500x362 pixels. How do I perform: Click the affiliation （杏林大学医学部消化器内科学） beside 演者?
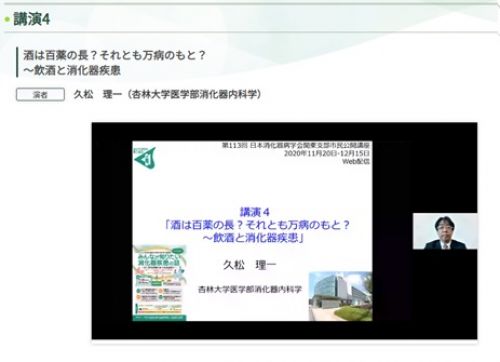coord(194,94)
